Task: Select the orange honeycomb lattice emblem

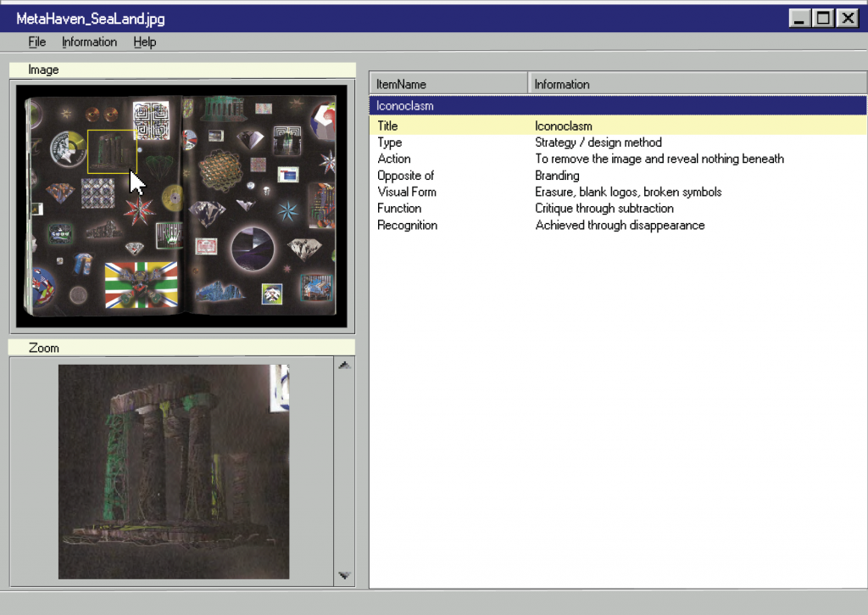Action: 221,170
